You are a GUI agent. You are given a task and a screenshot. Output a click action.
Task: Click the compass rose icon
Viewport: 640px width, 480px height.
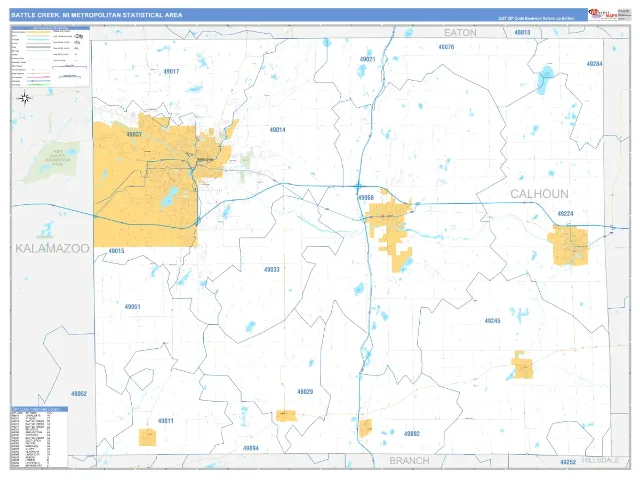click(24, 98)
